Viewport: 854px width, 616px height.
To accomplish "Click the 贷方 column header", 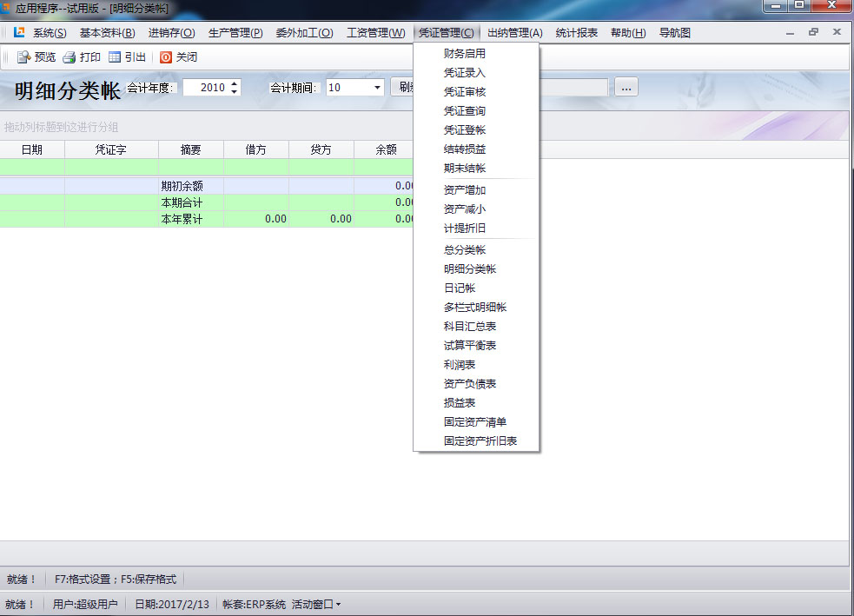I will click(x=321, y=149).
